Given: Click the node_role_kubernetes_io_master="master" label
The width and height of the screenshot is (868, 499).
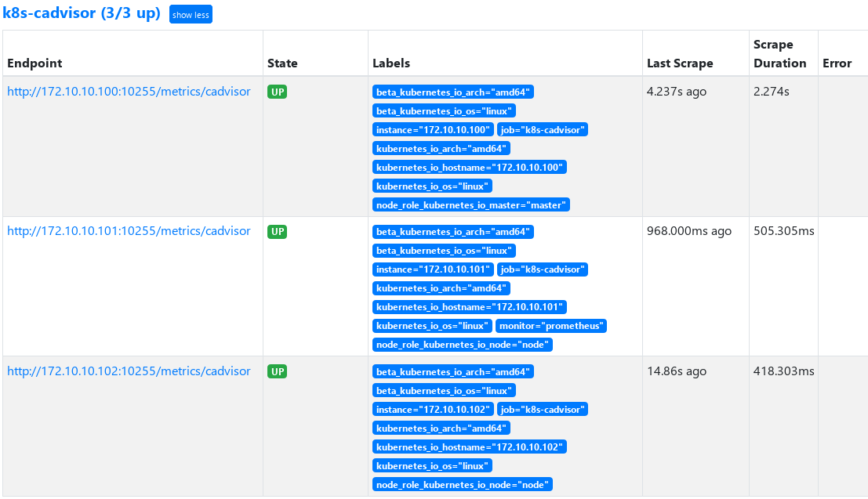Looking at the screenshot, I should pyautogui.click(x=471, y=204).
